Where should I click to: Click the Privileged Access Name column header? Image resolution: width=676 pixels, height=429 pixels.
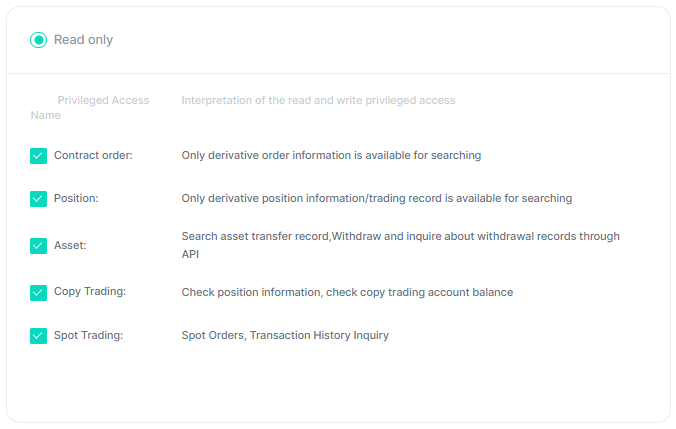(90, 108)
